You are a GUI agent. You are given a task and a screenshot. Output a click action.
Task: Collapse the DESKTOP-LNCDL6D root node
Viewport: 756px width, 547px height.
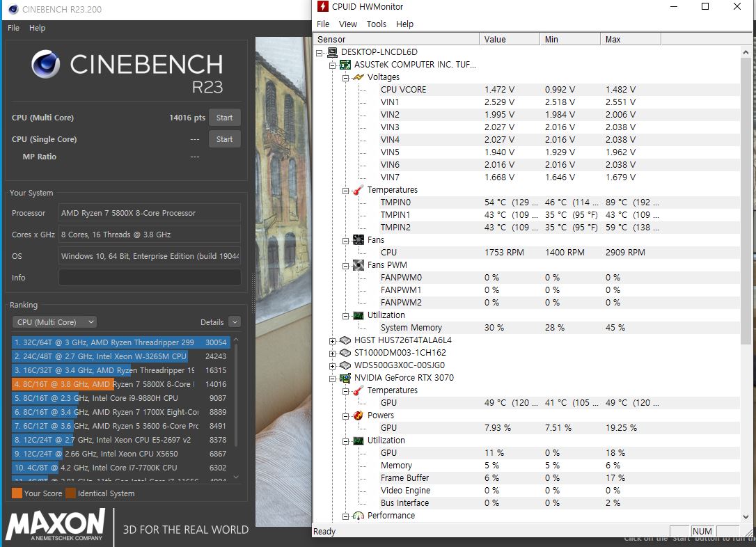click(320, 53)
